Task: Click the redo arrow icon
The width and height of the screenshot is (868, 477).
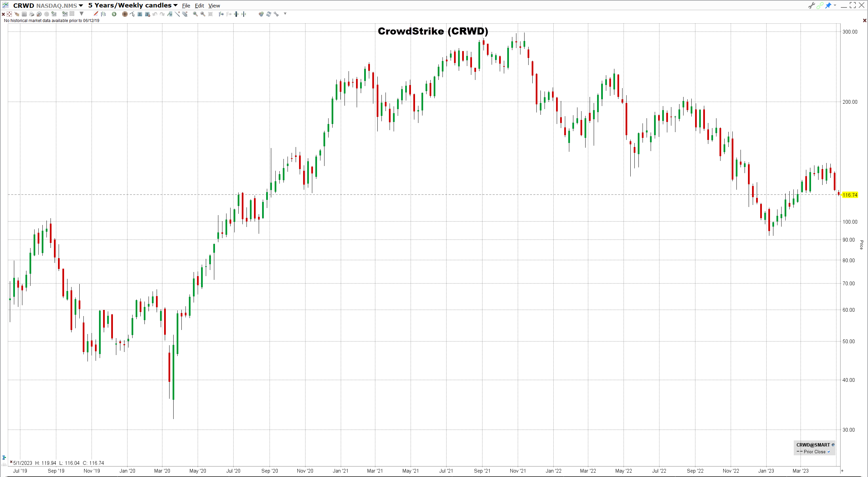Action: point(162,14)
